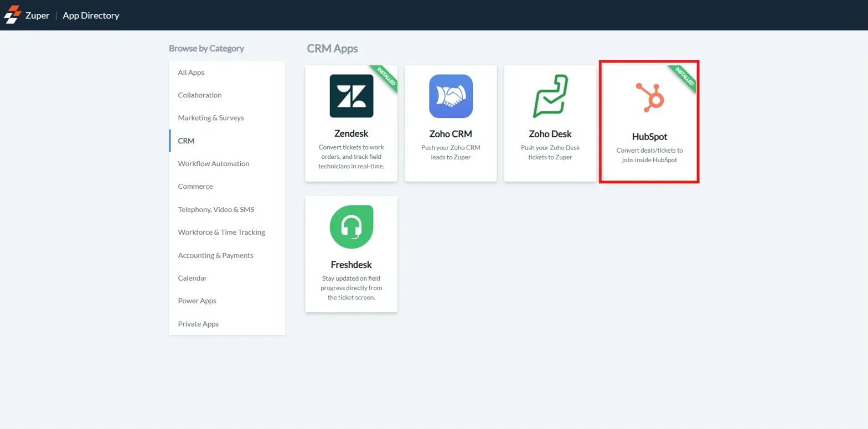
Task: Select the Private Apps category
Action: pos(227,324)
